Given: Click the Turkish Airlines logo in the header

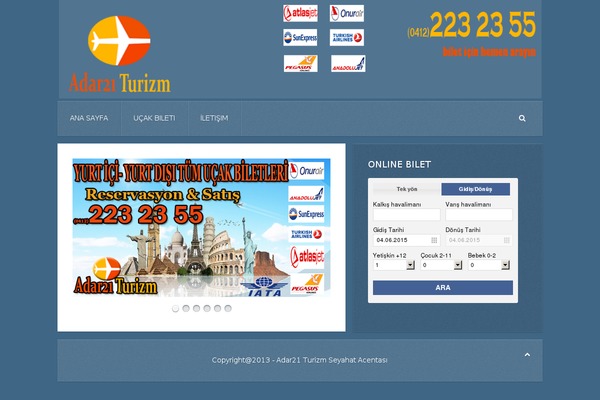Looking at the screenshot, I should tap(347, 38).
